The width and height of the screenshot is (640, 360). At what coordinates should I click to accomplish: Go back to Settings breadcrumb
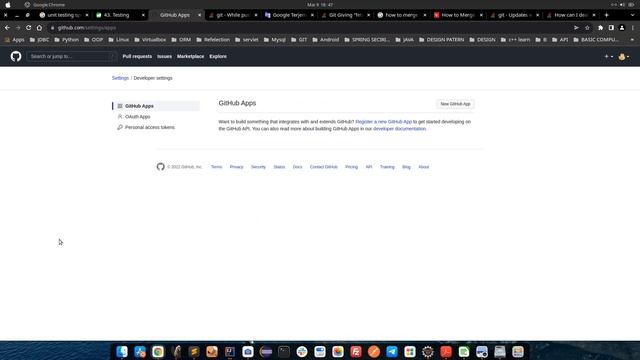[120, 78]
